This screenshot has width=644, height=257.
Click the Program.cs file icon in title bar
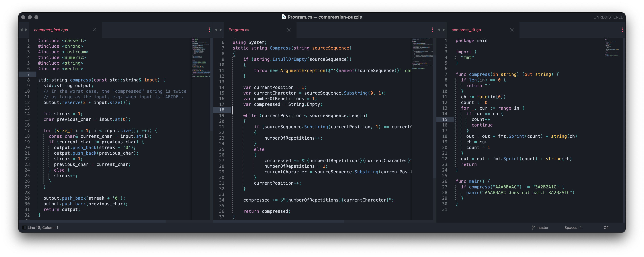click(x=283, y=17)
